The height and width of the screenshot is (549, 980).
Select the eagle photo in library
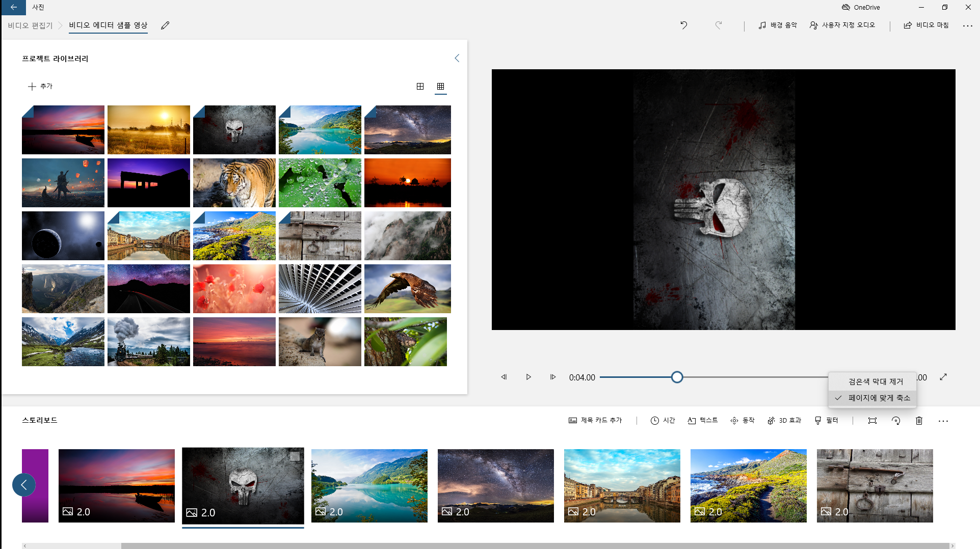tap(408, 289)
